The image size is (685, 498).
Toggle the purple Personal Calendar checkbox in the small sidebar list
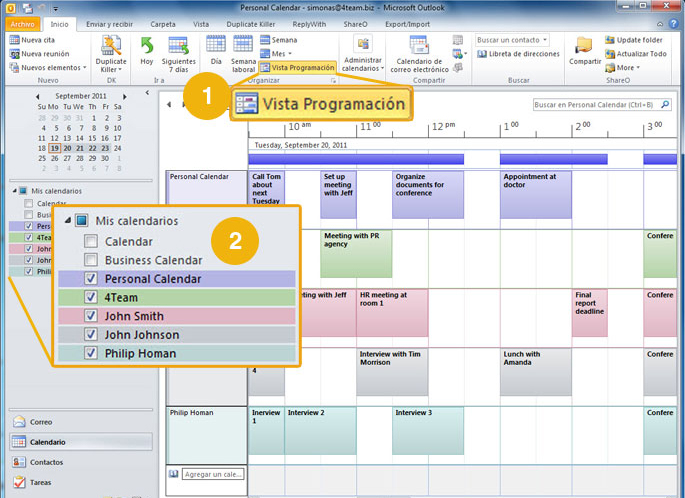click(29, 226)
